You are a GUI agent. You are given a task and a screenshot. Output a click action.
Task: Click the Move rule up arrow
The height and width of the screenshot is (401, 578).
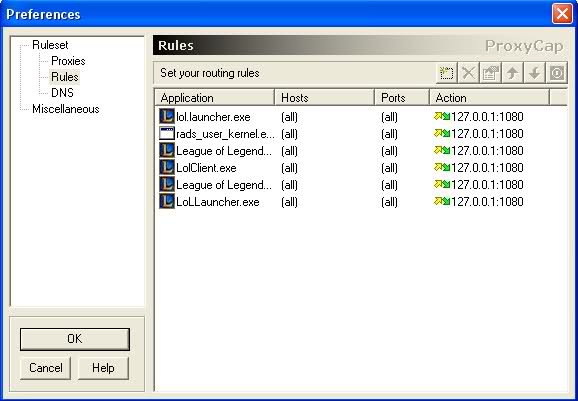(x=513, y=73)
